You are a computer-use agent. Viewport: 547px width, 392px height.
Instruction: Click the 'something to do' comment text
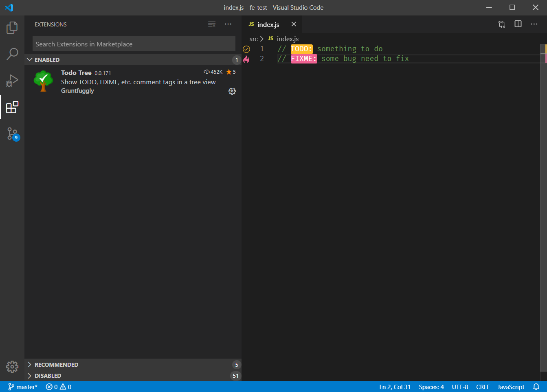350,49
